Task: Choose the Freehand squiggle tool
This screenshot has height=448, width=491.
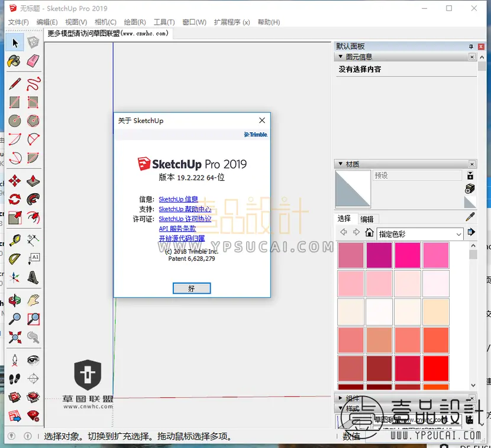Action: point(33,84)
